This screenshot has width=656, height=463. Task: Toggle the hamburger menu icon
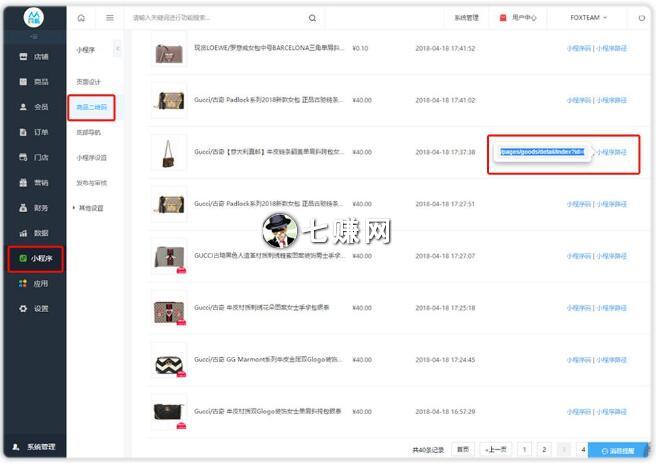tap(107, 18)
